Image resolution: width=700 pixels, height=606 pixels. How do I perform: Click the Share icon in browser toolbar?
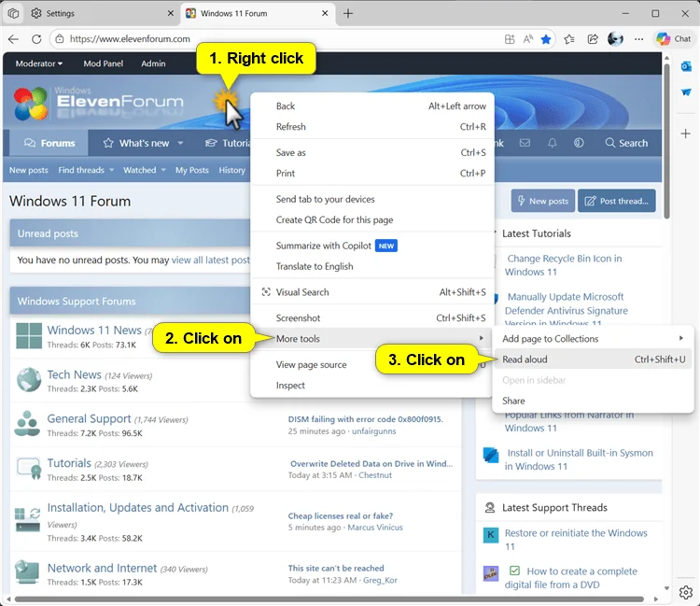click(x=593, y=39)
